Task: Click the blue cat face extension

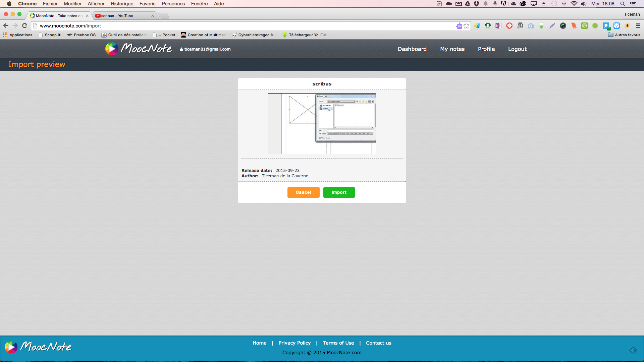Action: coord(616,26)
